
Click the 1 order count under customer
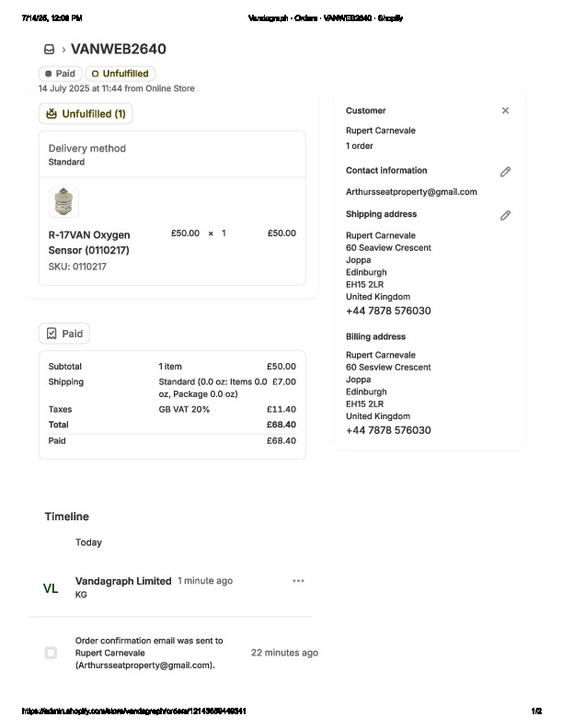tap(360, 146)
